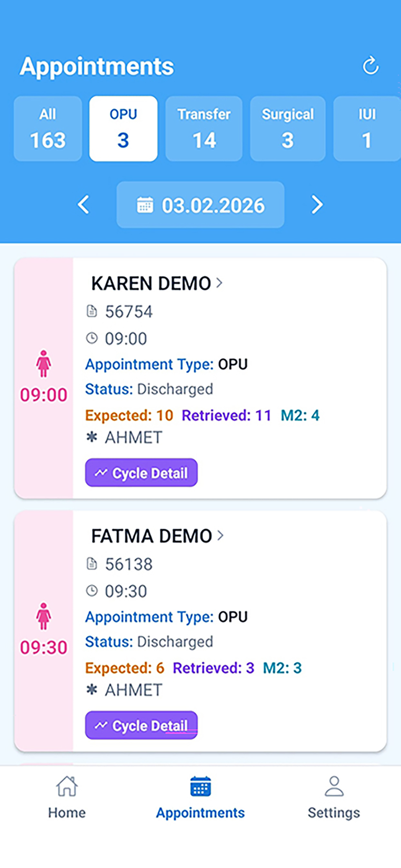Tap the female patient icon for 09:30
The image size is (401, 868).
click(44, 616)
